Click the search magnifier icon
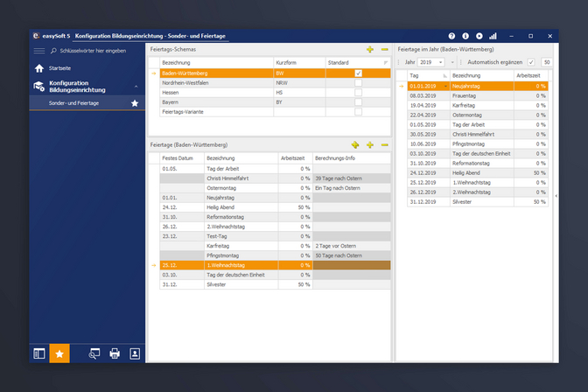 (x=53, y=51)
